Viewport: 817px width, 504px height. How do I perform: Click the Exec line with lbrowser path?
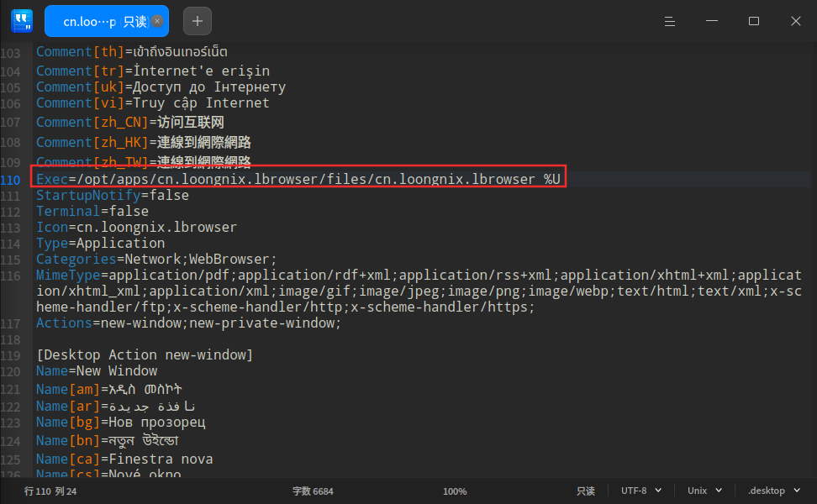(x=298, y=179)
